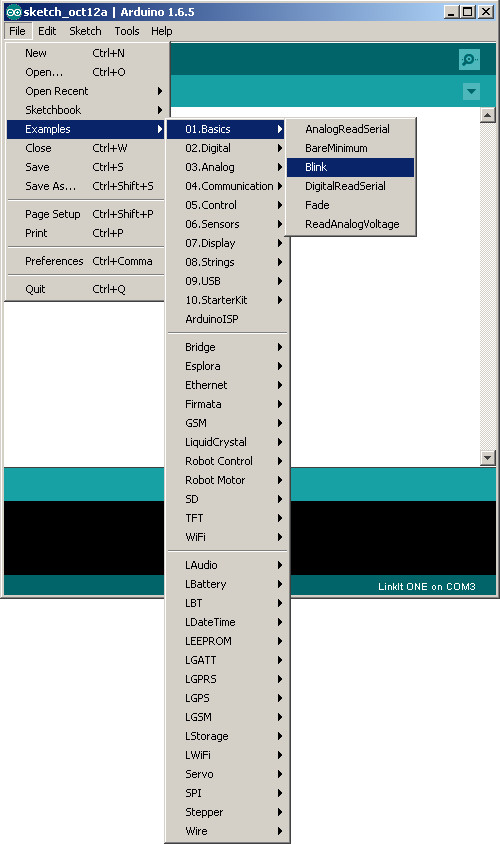Screen dimensions: 500x844
Task: Click the Arduino logo in title bar
Action: click(13, 12)
